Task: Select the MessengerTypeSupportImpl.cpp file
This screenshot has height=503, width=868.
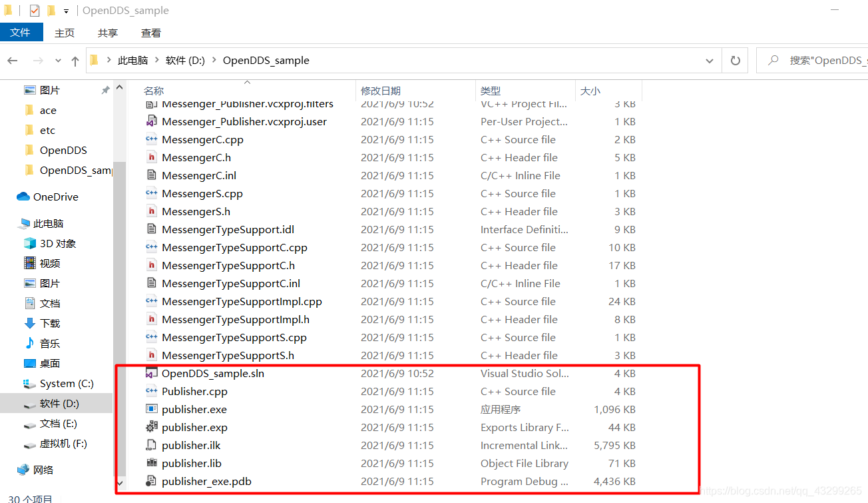Action: coord(242,302)
